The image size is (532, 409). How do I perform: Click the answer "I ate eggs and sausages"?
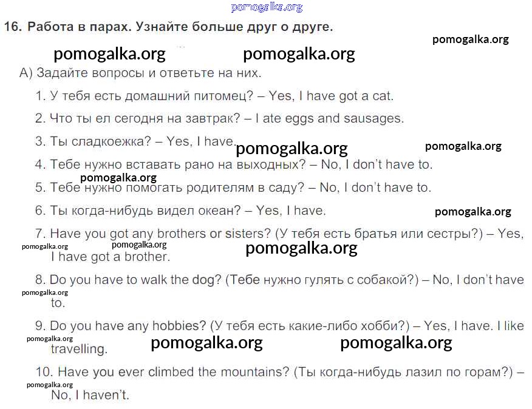[329, 118]
